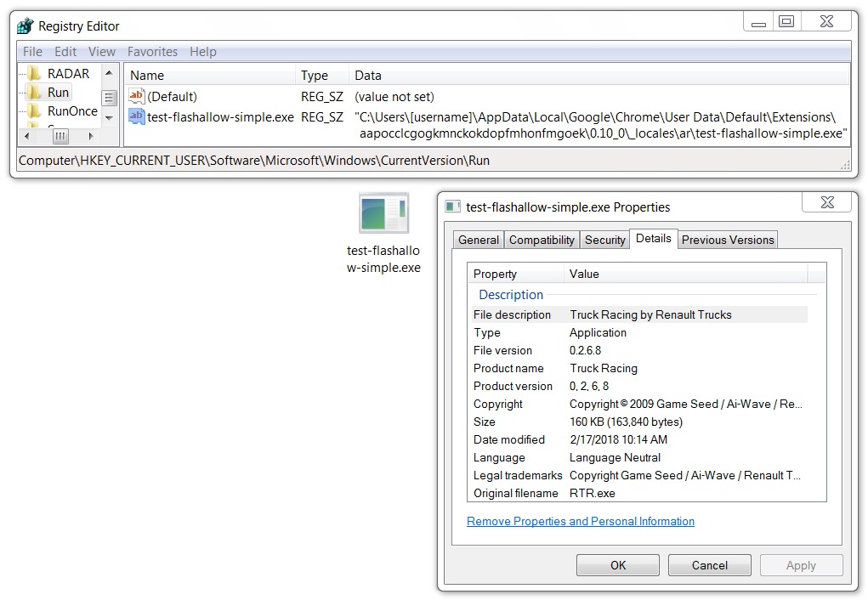Click the 'RTR.exe' original filename value
The height and width of the screenshot is (600, 868).
tap(593, 493)
